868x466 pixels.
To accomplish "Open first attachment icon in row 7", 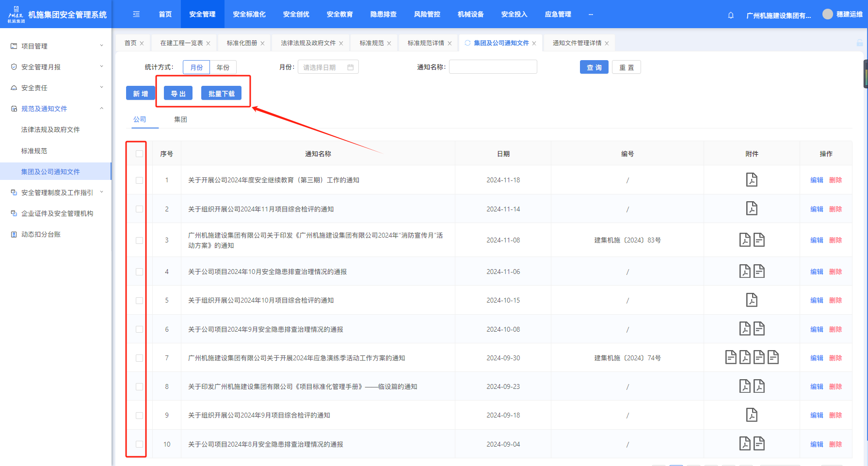I will point(731,358).
